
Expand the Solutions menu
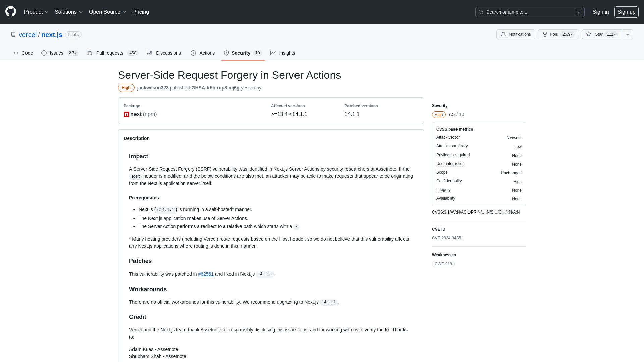(x=68, y=12)
